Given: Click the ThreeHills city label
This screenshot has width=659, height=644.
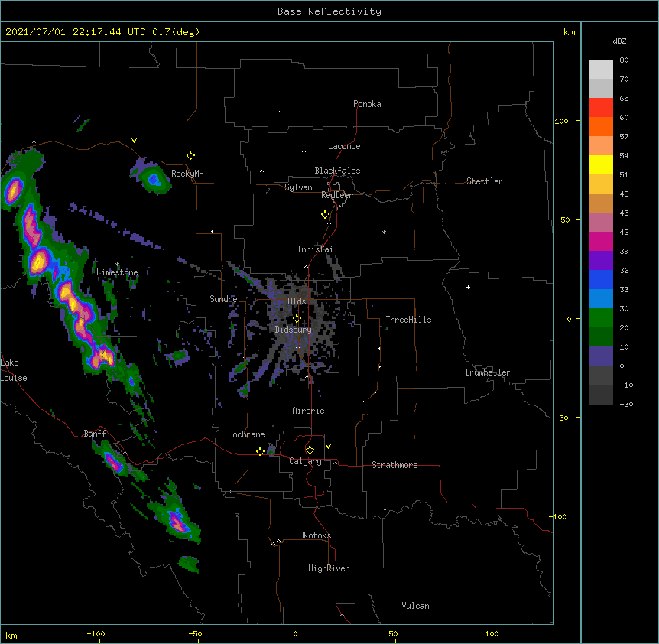Looking at the screenshot, I should point(408,320).
